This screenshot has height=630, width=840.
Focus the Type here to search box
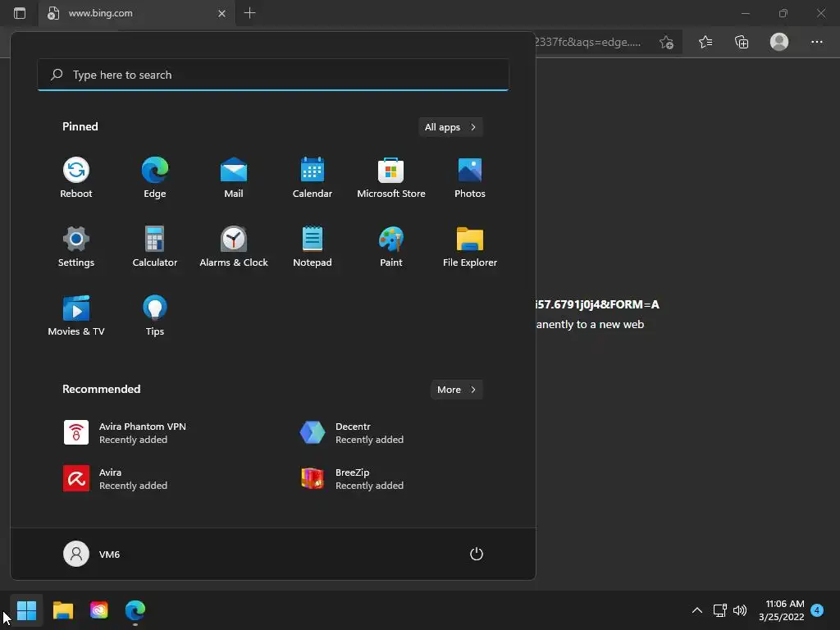(273, 75)
